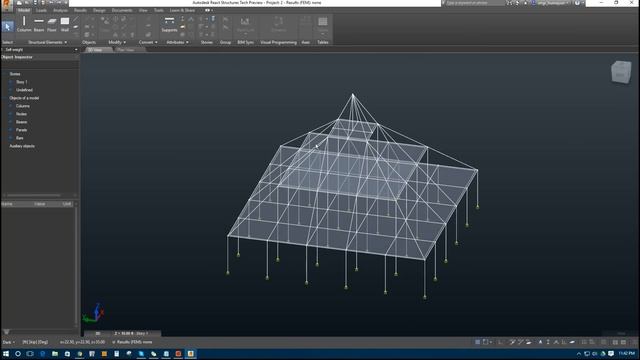The height and width of the screenshot is (360, 640).
Task: Toggle Nodes visibility checkbox
Action: tap(11, 114)
